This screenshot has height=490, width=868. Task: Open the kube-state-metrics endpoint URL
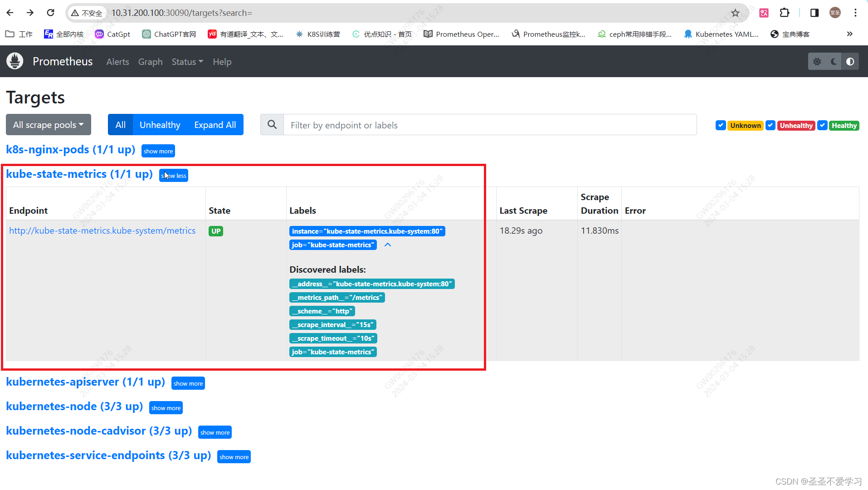(102, 230)
